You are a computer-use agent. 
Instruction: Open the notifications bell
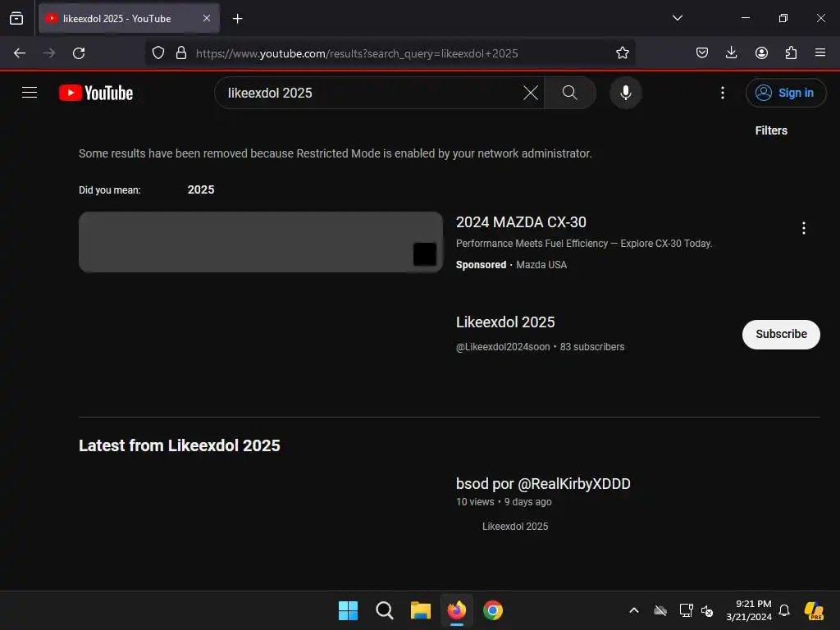(784, 610)
